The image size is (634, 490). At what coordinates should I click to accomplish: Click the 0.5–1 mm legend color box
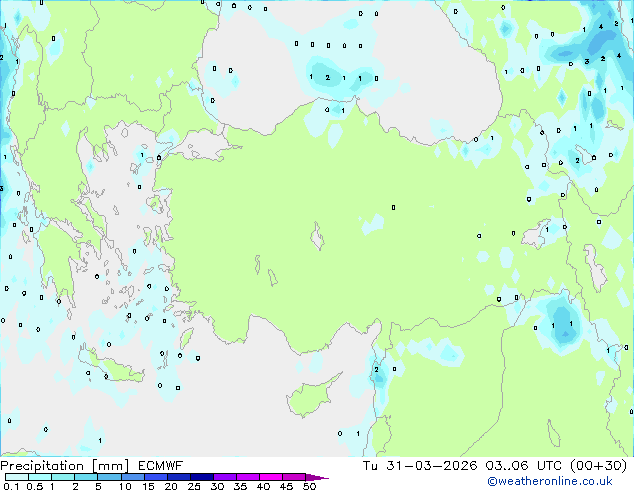(x=40, y=477)
